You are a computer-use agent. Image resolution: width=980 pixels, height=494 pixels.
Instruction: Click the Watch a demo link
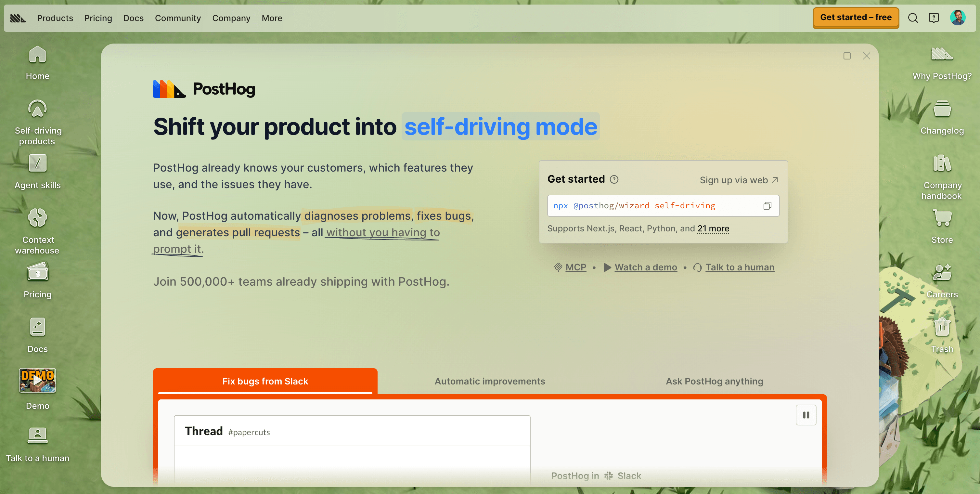coord(640,267)
